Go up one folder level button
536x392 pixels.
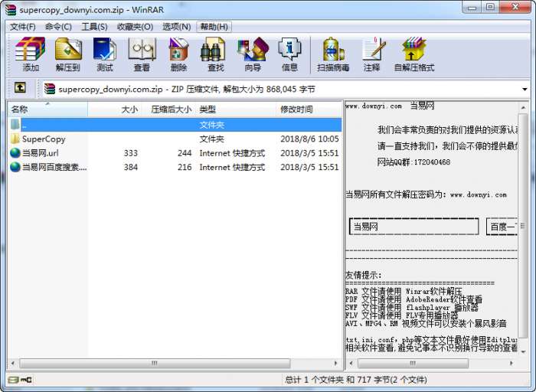click(20, 88)
